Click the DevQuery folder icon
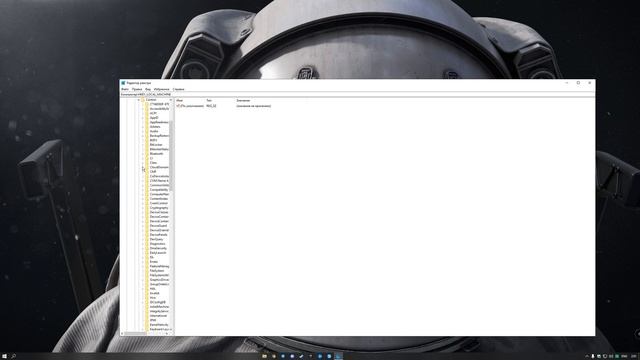Image resolution: width=640 pixels, height=360 pixels. pyautogui.click(x=147, y=239)
